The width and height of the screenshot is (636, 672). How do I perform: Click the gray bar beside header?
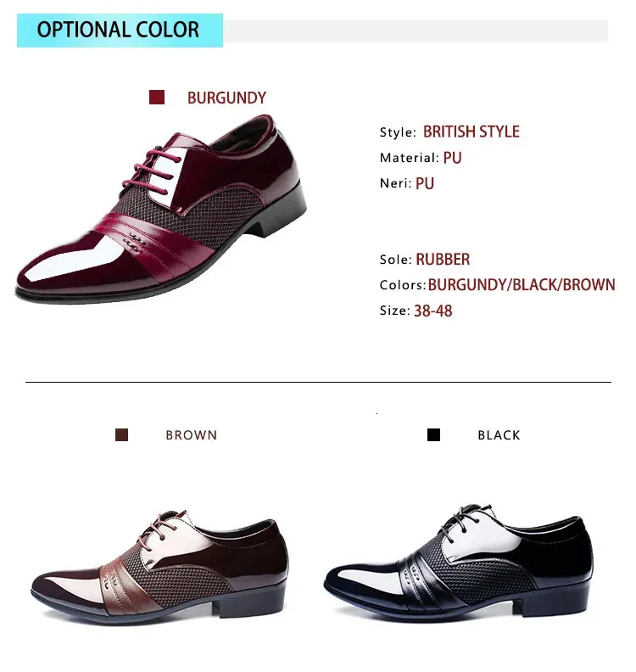point(416,31)
